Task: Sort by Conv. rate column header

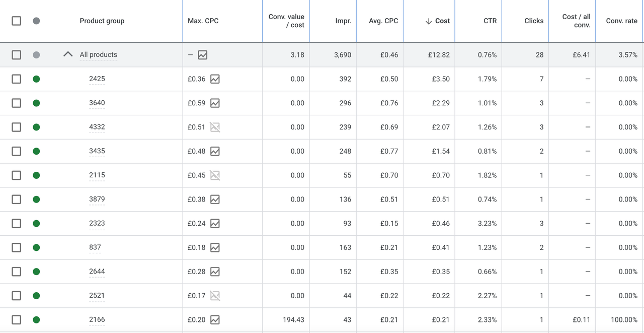Action: point(621,21)
